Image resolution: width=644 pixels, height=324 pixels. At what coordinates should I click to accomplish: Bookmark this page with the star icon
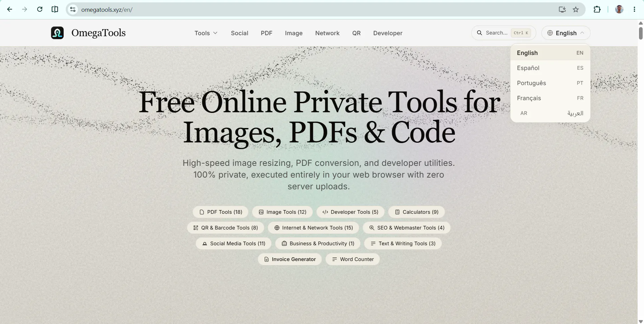pyautogui.click(x=576, y=9)
